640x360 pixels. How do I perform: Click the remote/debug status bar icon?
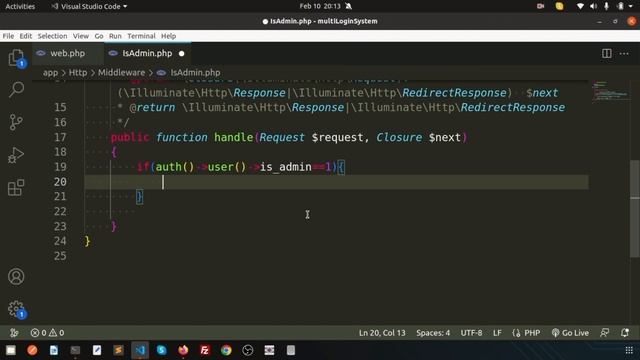(14, 333)
